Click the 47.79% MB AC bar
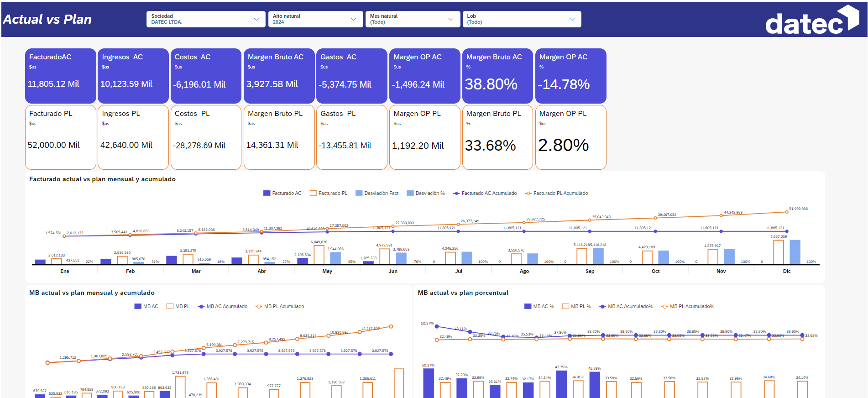This screenshot has height=398, width=868. coord(561,384)
